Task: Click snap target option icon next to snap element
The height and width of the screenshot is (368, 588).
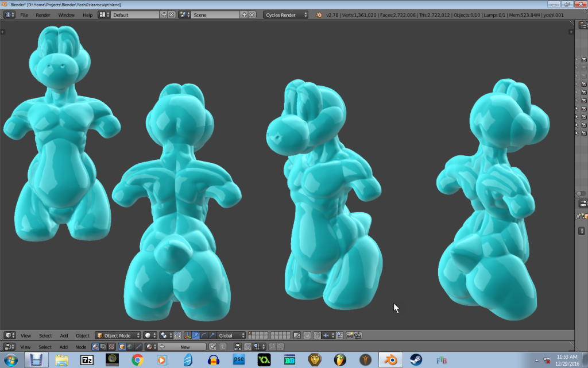Action: pyautogui.click(x=340, y=335)
